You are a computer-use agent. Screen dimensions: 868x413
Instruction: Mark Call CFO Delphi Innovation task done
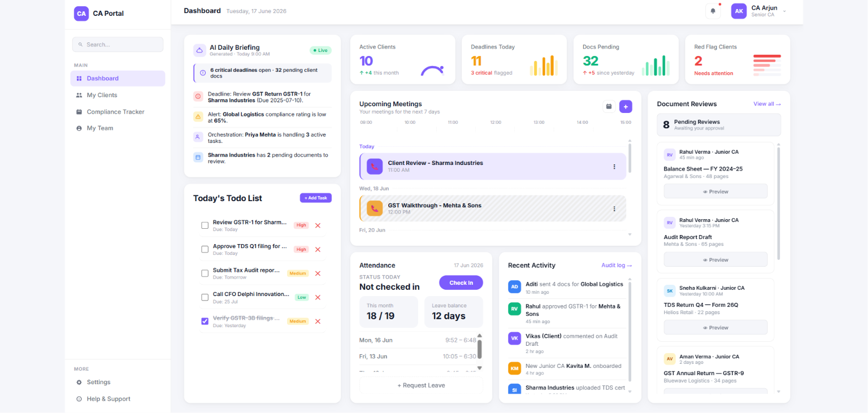tap(205, 297)
